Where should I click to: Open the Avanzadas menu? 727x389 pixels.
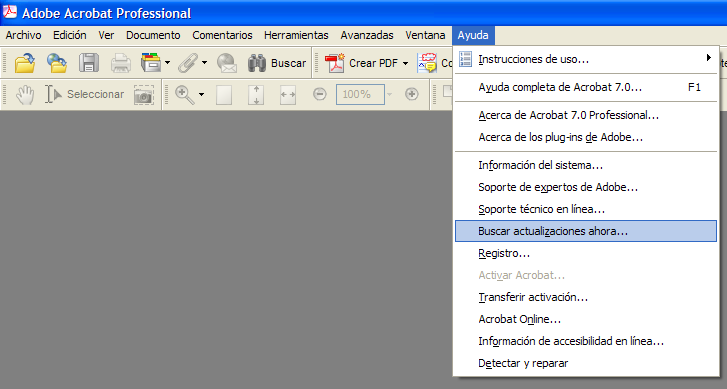367,35
